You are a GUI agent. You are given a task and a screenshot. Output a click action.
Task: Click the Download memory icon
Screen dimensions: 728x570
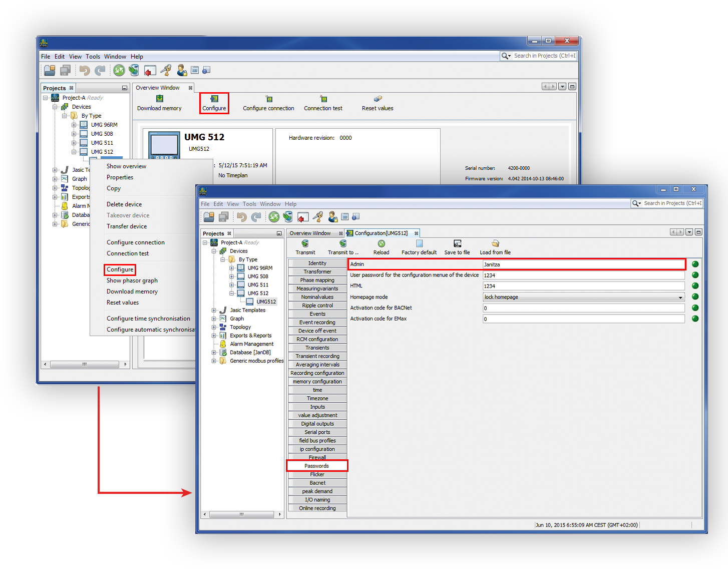tap(159, 99)
